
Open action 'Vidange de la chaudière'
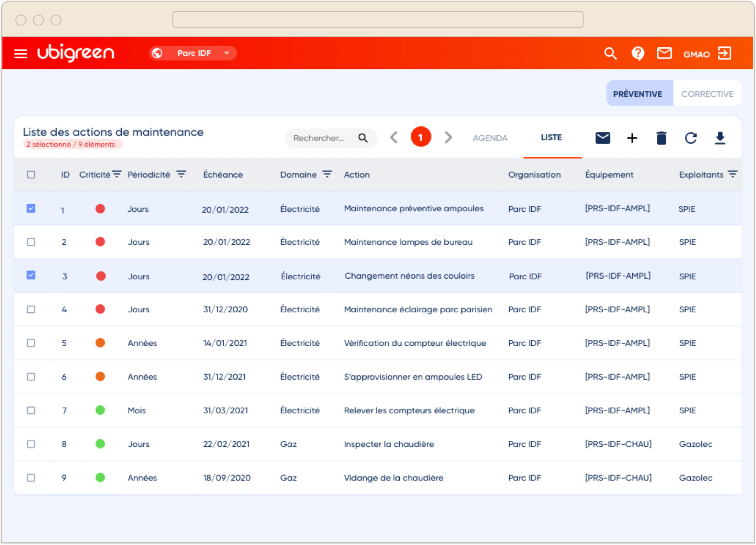(393, 478)
